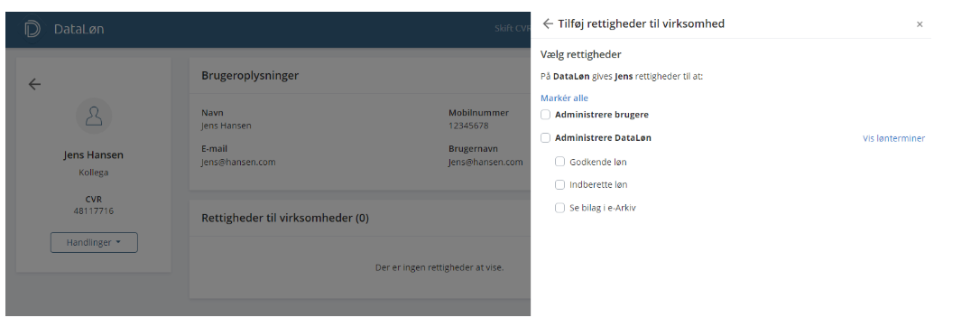Click the DataLøn brand name in header
The image size is (980, 327).
click(79, 30)
